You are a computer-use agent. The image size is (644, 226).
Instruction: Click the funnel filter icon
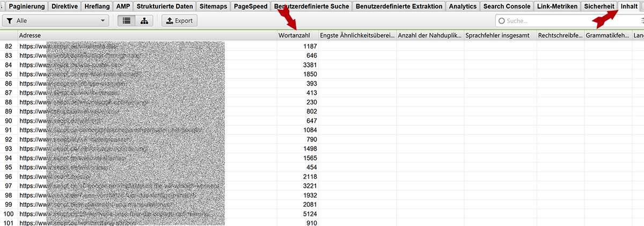(x=10, y=21)
